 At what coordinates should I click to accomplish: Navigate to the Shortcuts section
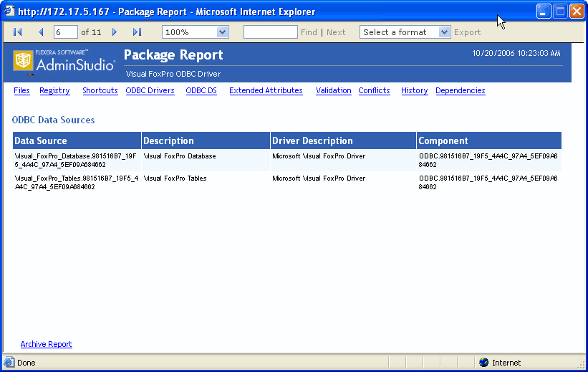pos(100,91)
